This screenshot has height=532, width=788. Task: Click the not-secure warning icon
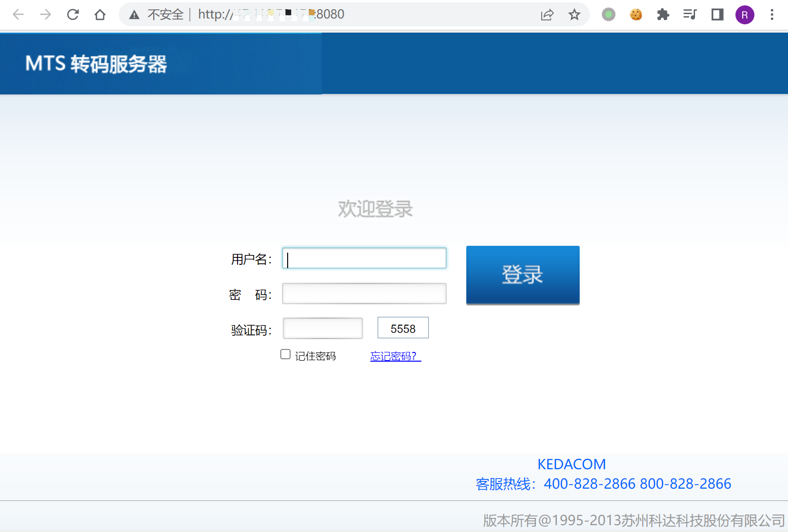pyautogui.click(x=134, y=15)
